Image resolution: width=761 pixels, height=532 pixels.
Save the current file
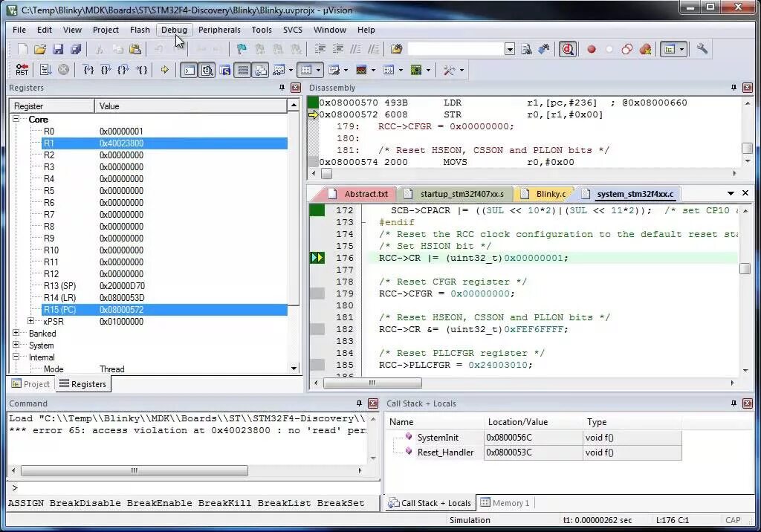[58, 49]
